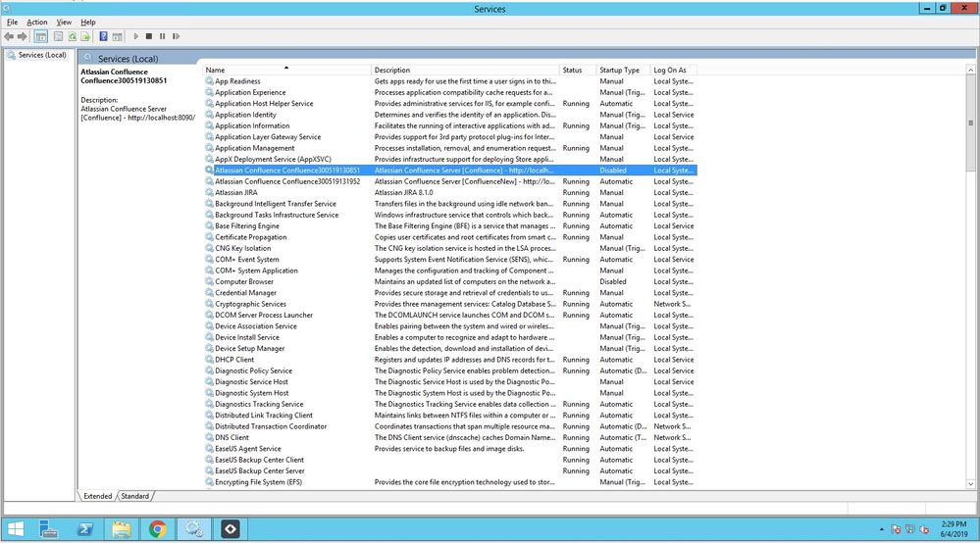Select the Credential Manager service
This screenshot has height=543, width=980.
click(x=450, y=293)
